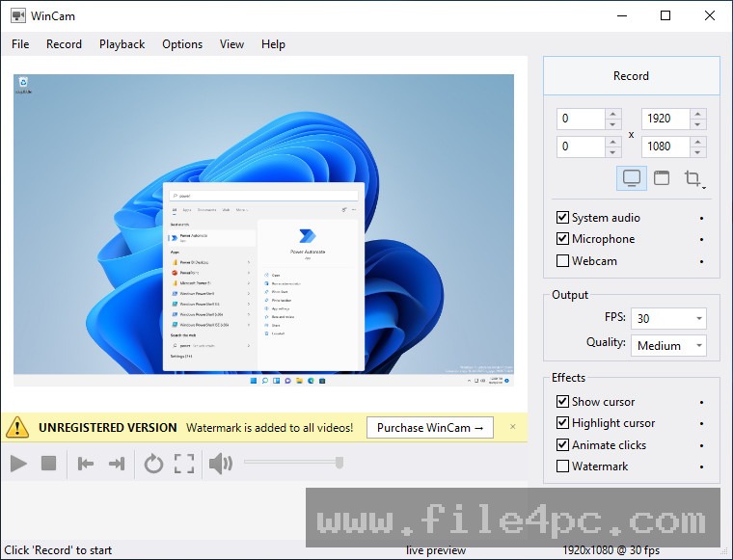Click the yellow warning triangle icon
The image size is (733, 560).
pyautogui.click(x=17, y=427)
